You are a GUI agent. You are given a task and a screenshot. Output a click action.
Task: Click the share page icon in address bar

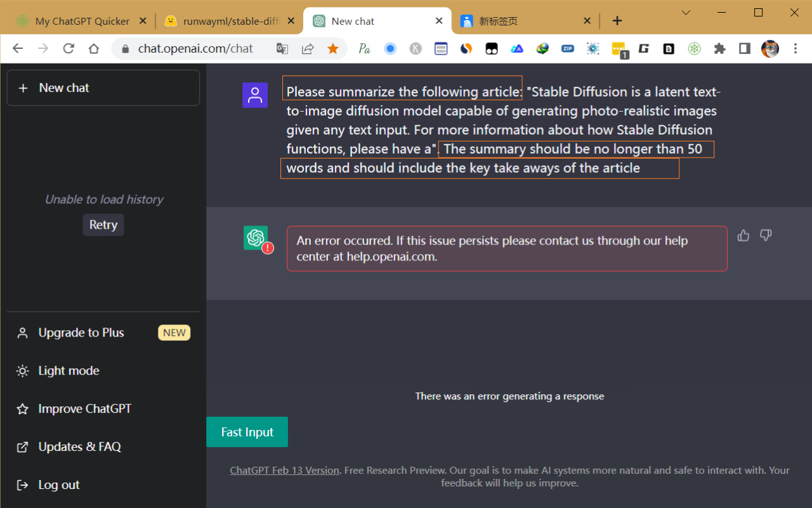(308, 48)
